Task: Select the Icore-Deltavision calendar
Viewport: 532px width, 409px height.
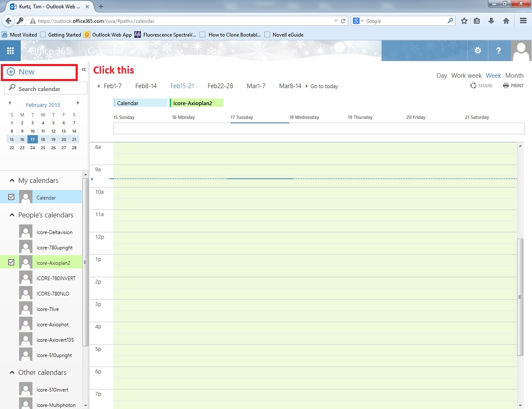Action: [54, 232]
